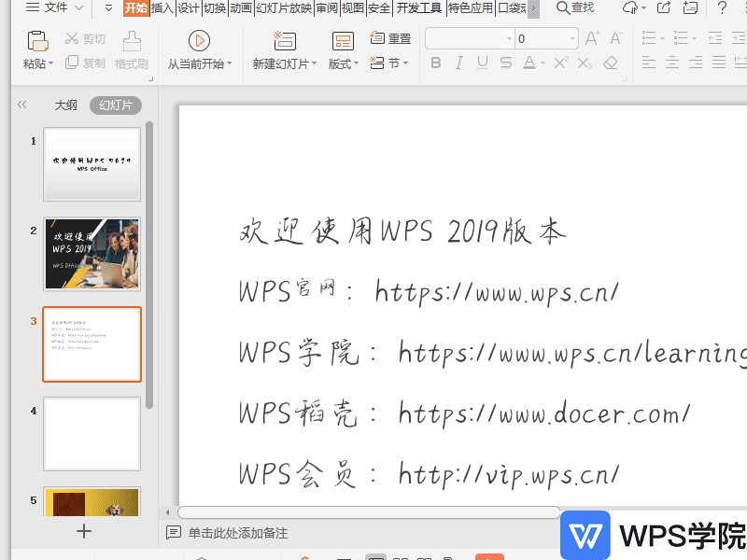The width and height of the screenshot is (747, 560).
Task: Click the numbered list icon
Action: 681,38
